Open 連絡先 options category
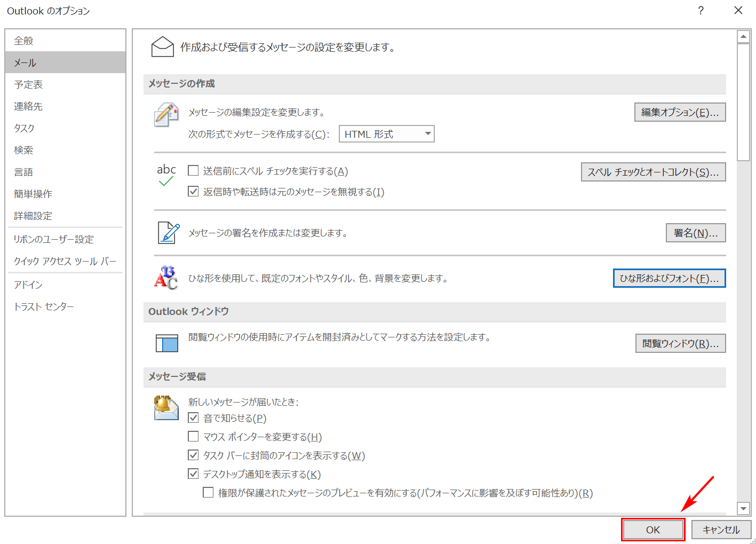Screen dimensions: 756x544 point(66,106)
